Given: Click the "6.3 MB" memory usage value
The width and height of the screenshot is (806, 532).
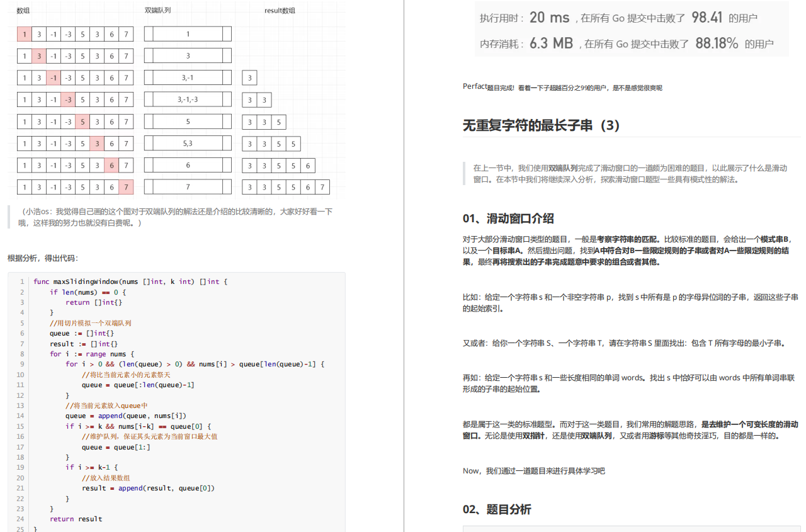Looking at the screenshot, I should (551, 43).
